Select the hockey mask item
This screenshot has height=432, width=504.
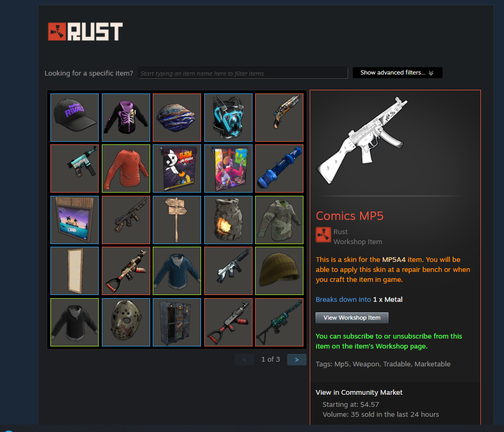[x=125, y=322]
